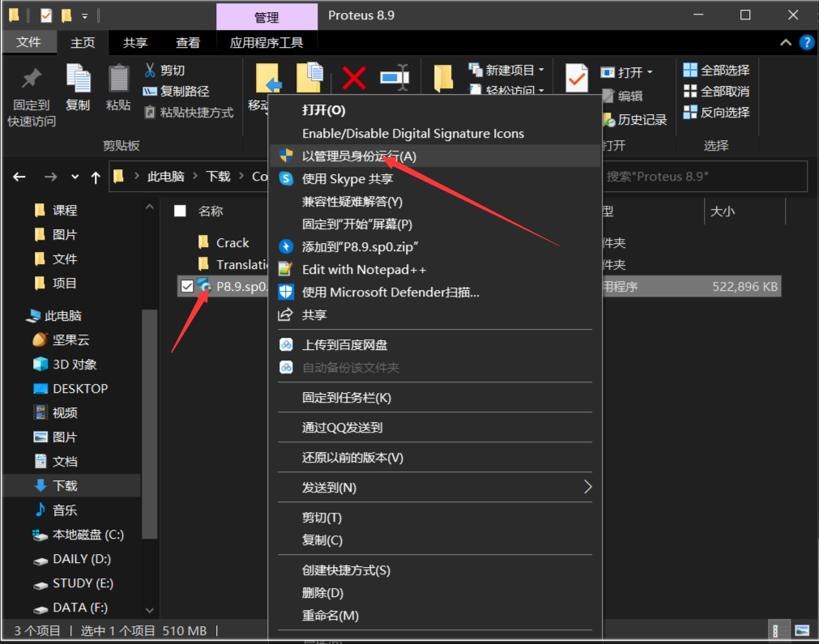
Task: Click Select all (全部选择)
Action: pyautogui.click(x=716, y=70)
